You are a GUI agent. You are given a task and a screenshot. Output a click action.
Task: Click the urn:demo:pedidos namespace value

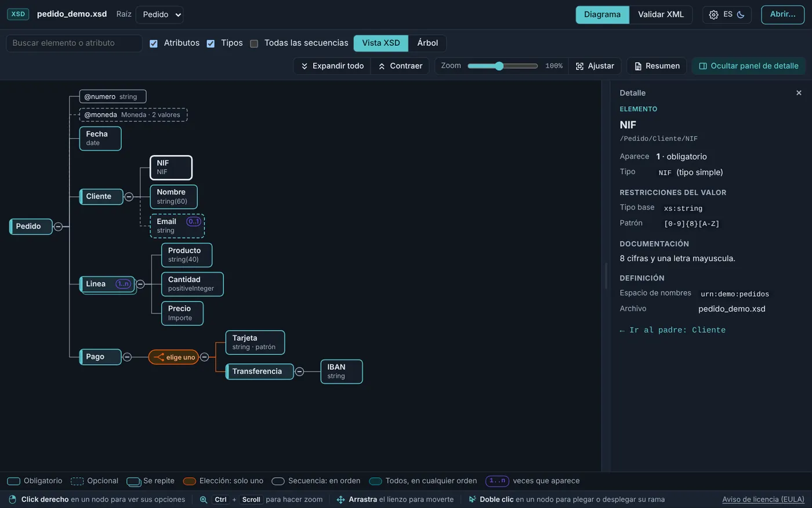coord(735,294)
